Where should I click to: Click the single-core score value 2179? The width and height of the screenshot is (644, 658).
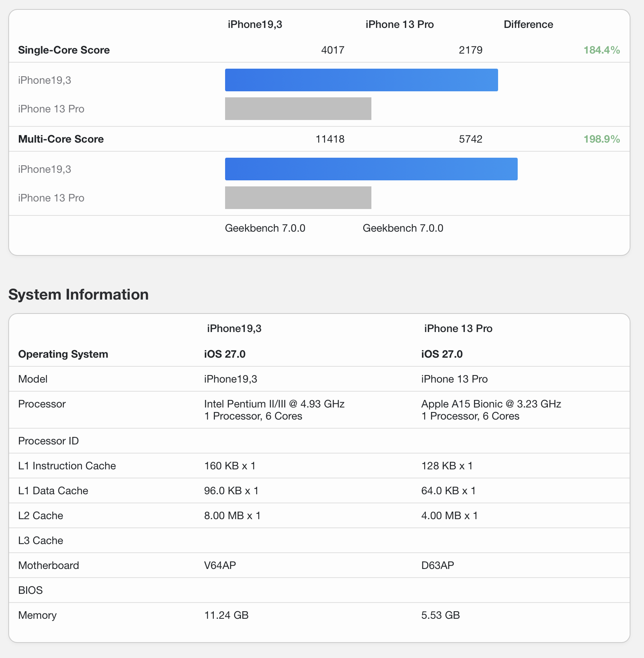471,50
